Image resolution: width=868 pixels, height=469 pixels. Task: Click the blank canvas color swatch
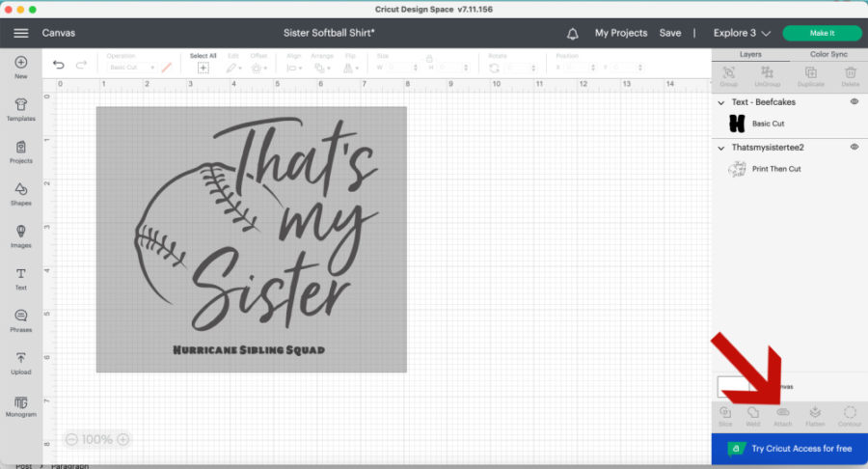pos(732,386)
